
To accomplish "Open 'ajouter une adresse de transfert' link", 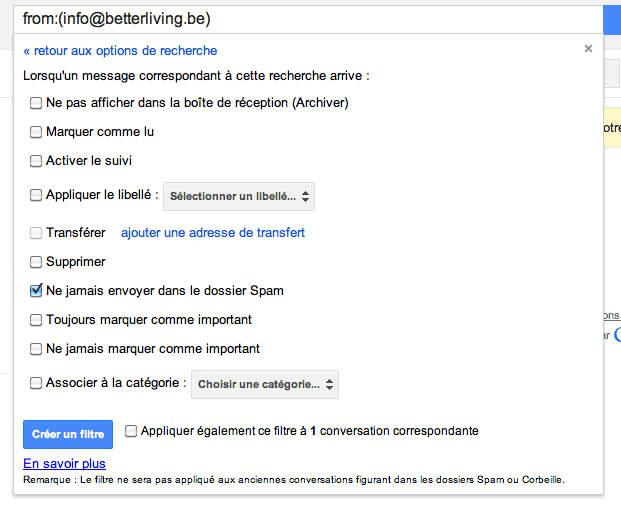I will coord(213,232).
